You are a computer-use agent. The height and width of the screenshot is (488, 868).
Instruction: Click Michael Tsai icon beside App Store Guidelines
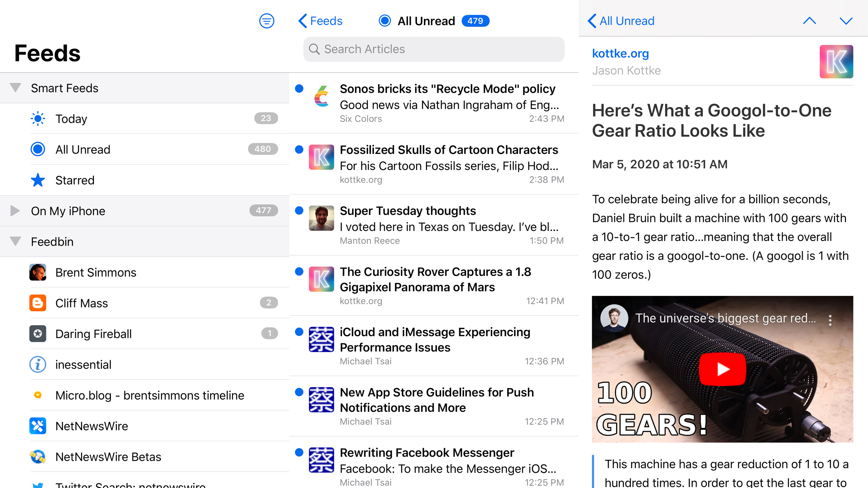click(x=321, y=399)
